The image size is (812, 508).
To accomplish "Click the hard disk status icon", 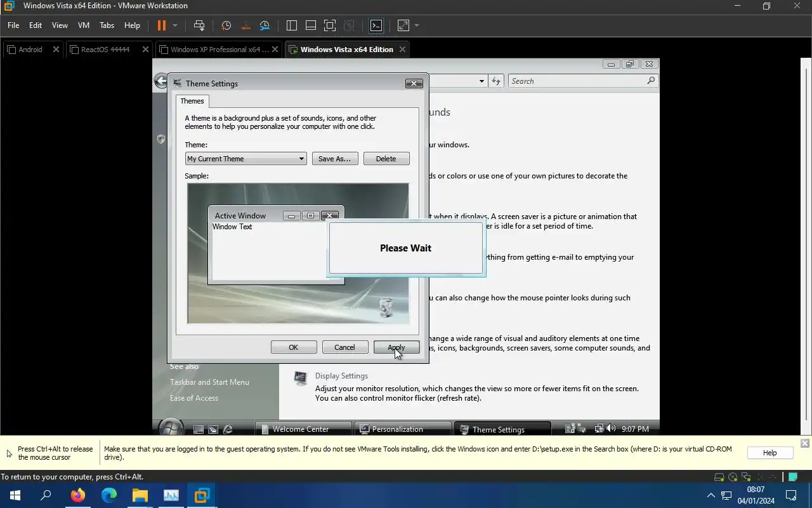I will click(x=719, y=477).
